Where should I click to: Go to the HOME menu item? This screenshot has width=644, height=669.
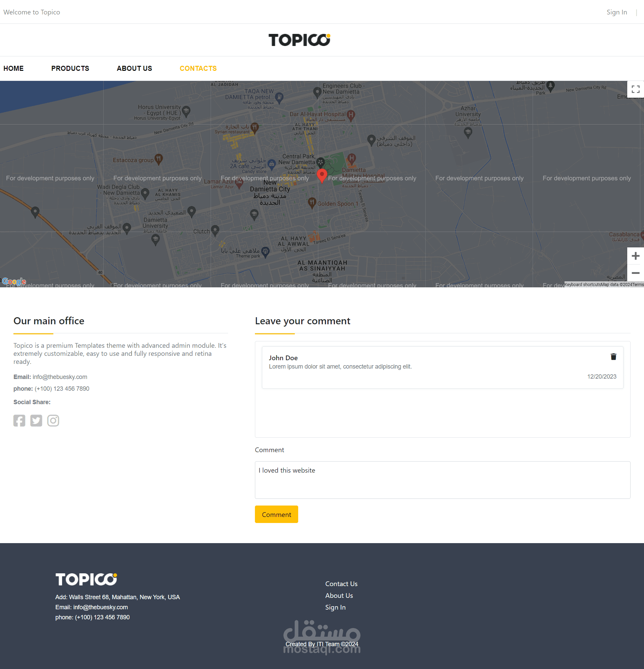pyautogui.click(x=14, y=68)
